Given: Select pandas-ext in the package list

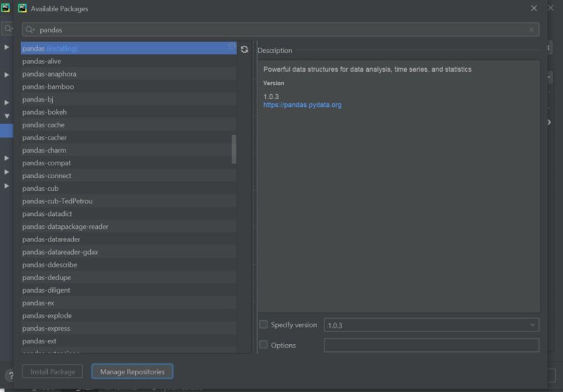Looking at the screenshot, I should (x=129, y=341).
